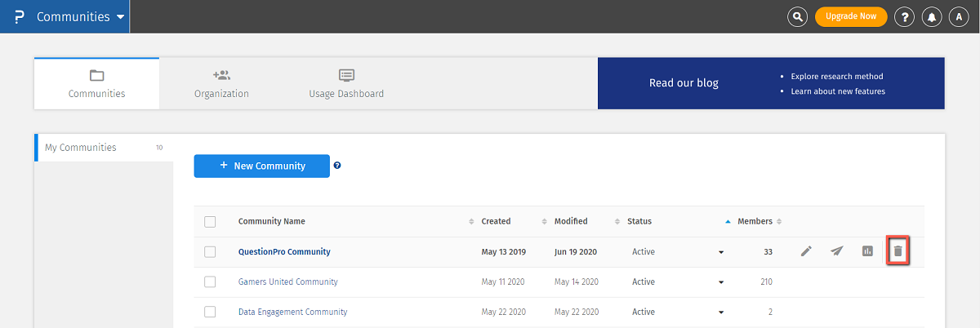Select the Gamers United Community checkbox
The height and width of the screenshot is (328, 980).
(210, 281)
